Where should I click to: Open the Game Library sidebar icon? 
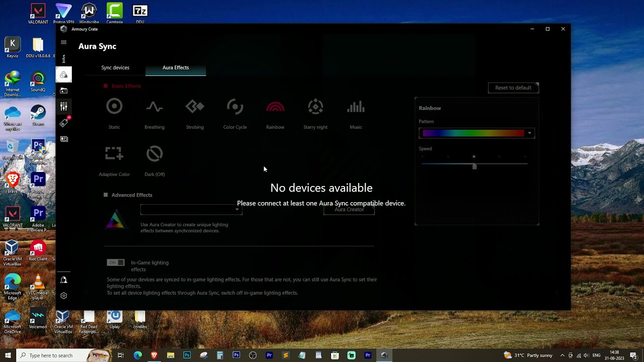click(63, 90)
